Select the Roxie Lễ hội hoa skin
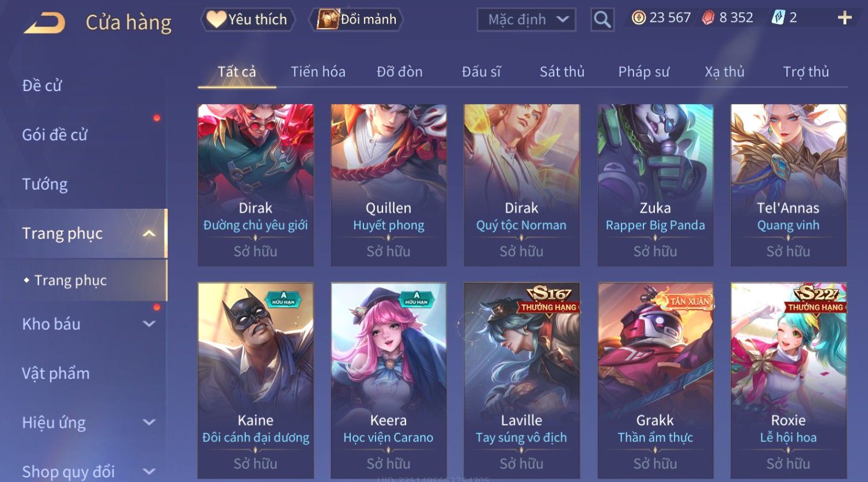Image resolution: width=868 pixels, height=482 pixels. 789,381
